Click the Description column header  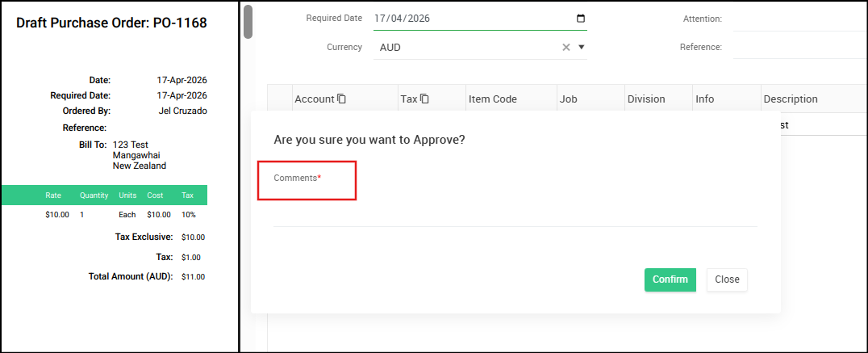click(814, 99)
